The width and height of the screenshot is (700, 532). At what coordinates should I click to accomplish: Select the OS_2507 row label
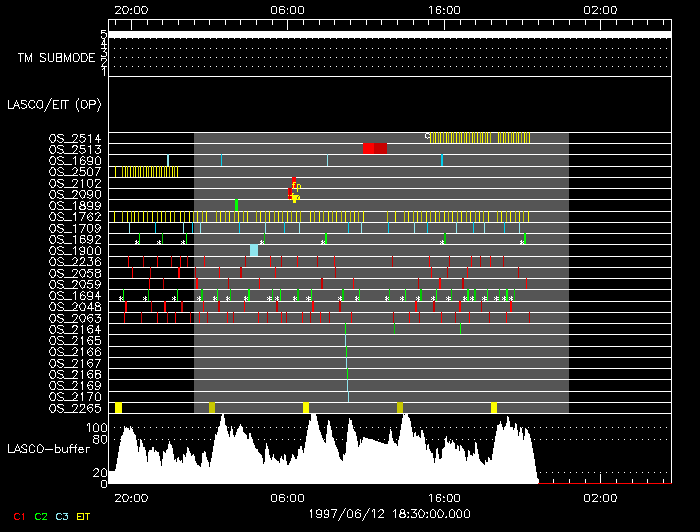tap(75, 172)
